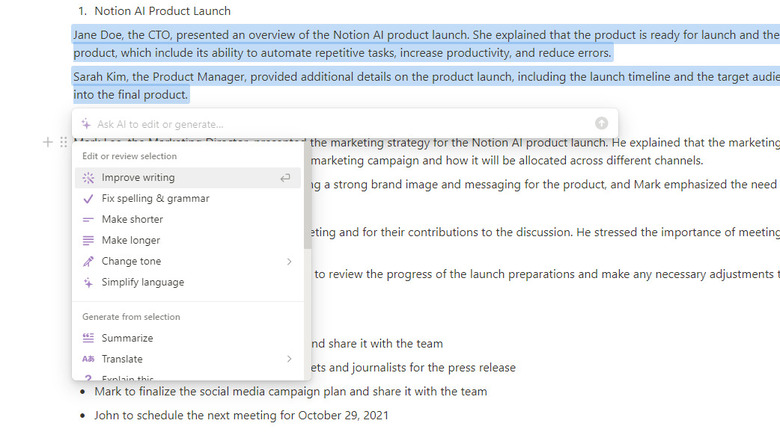Click the Ask AI to edit or generate field
The width and height of the screenshot is (780, 438).
343,124
